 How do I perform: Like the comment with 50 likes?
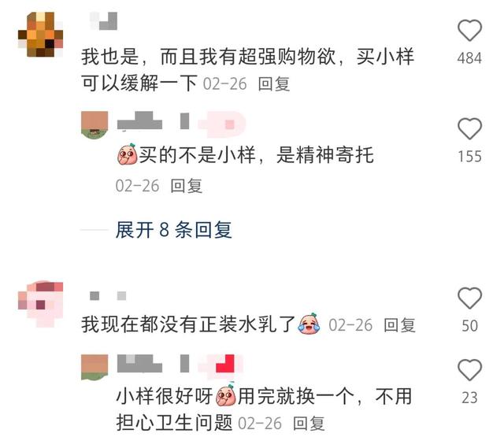point(469,298)
